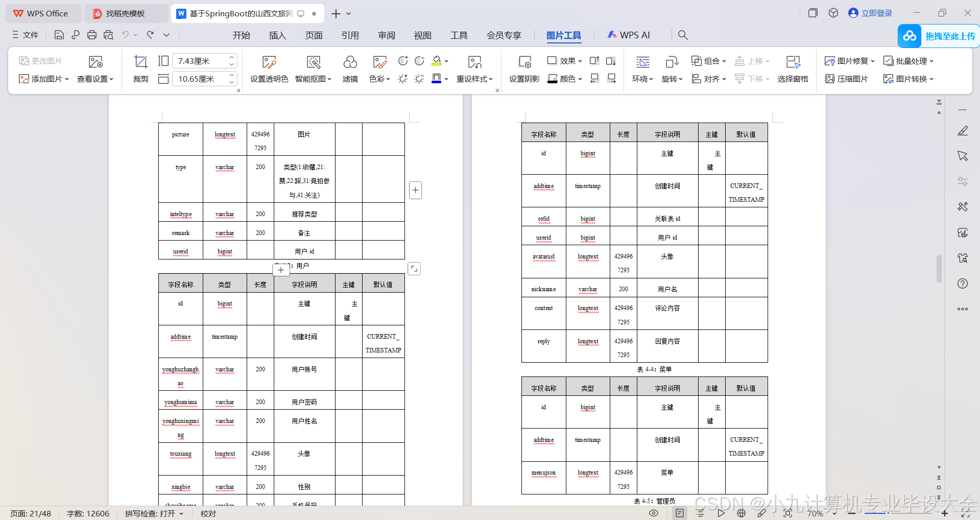The height and width of the screenshot is (520, 980).
Task: Switch to page layout view in status bar
Action: coord(680,513)
